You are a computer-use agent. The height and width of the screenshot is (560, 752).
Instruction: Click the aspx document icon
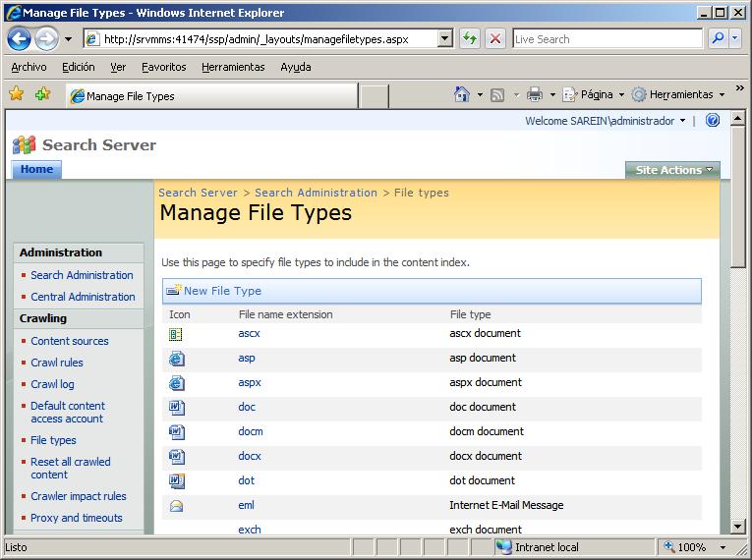coord(177,383)
